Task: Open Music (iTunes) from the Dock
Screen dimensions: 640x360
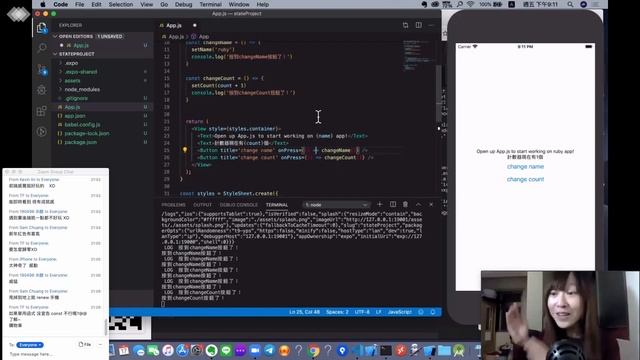Action: 168,350
